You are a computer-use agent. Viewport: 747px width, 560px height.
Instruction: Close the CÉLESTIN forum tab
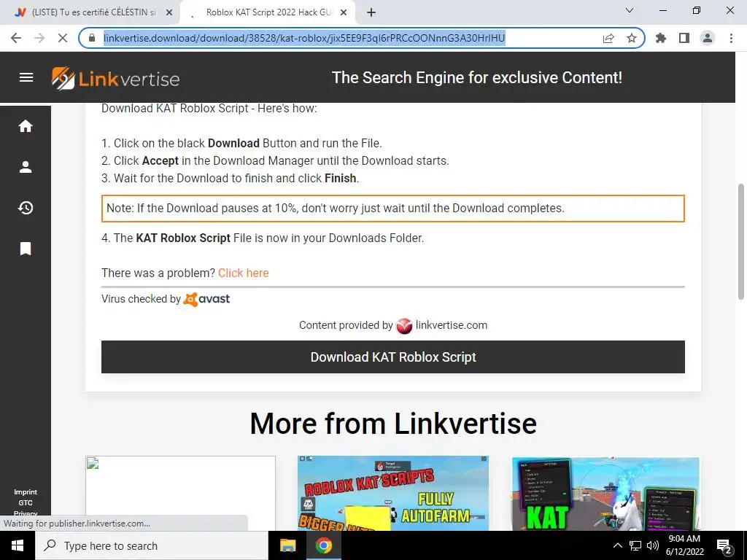click(169, 13)
